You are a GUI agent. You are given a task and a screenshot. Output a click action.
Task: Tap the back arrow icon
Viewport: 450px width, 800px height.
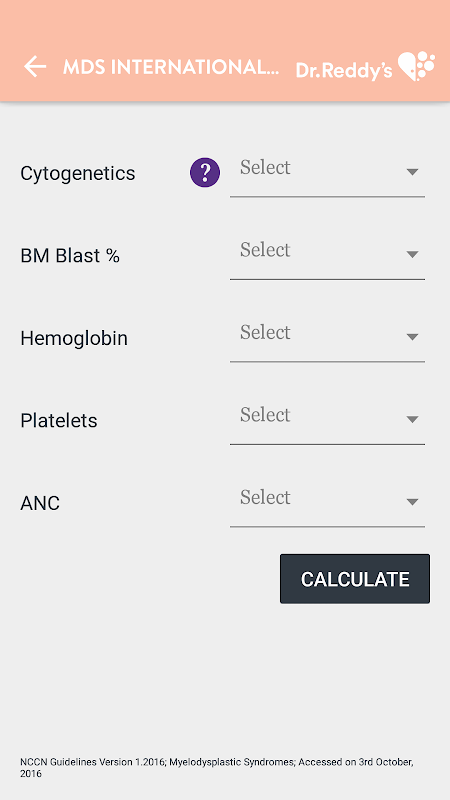[x=35, y=66]
